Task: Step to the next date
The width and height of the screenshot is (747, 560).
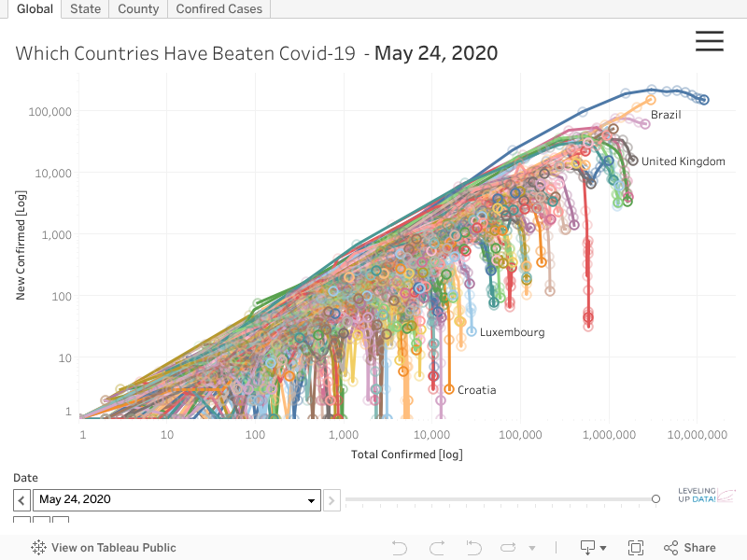Action: point(331,500)
